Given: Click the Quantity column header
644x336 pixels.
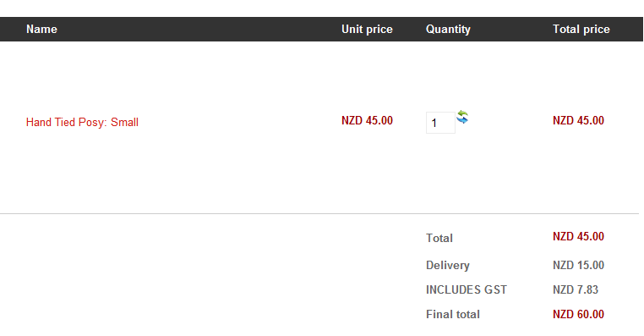Looking at the screenshot, I should tap(448, 30).
